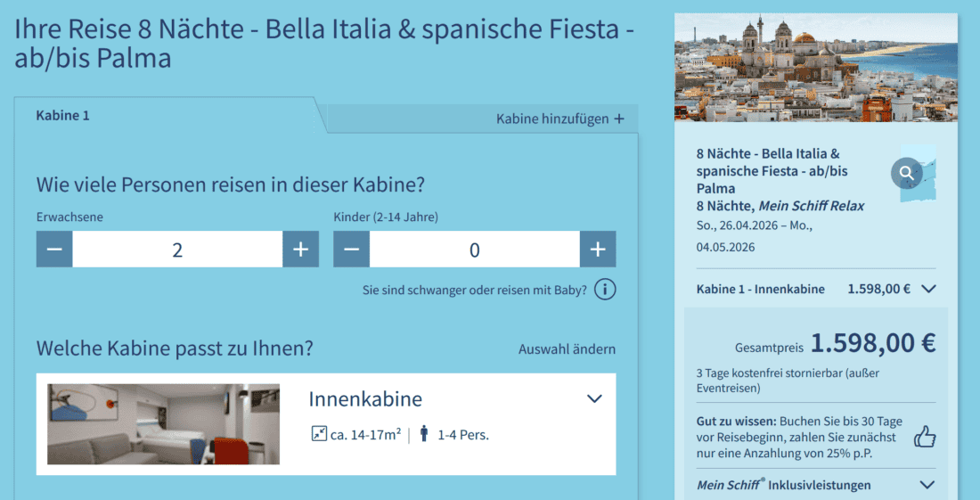This screenshot has height=500, width=980.
Task: Click the Auswahl ändern link
Action: pos(567,348)
